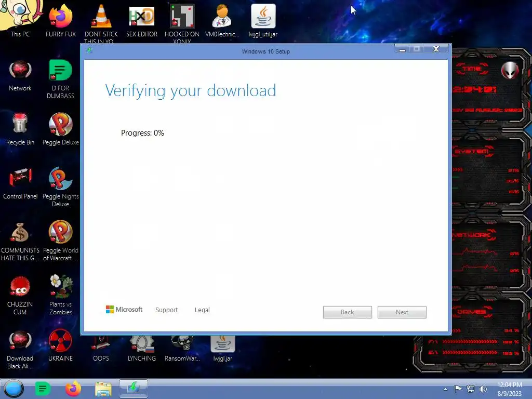532x399 pixels.
Task: Select the VLC cone desktop shortcut
Action: point(101,22)
